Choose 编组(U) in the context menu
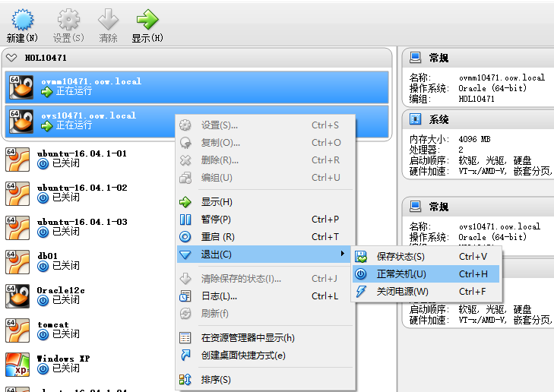 click(x=265, y=178)
